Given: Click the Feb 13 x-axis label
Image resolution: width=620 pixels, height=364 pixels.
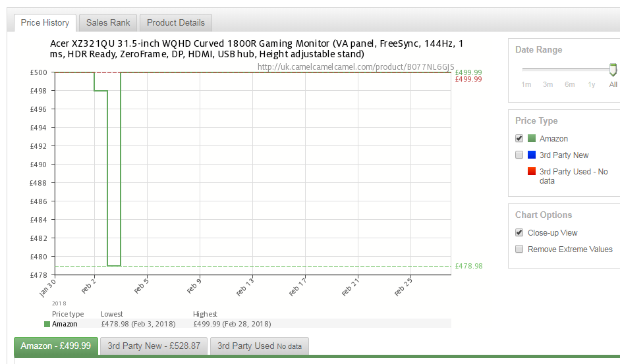Looking at the screenshot, I should pyautogui.click(x=245, y=287).
